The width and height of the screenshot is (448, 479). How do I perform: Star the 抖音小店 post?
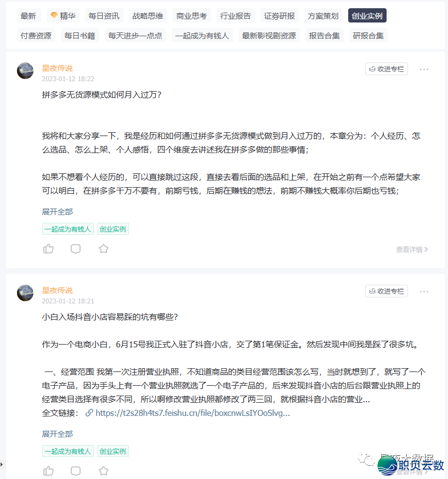104,471
